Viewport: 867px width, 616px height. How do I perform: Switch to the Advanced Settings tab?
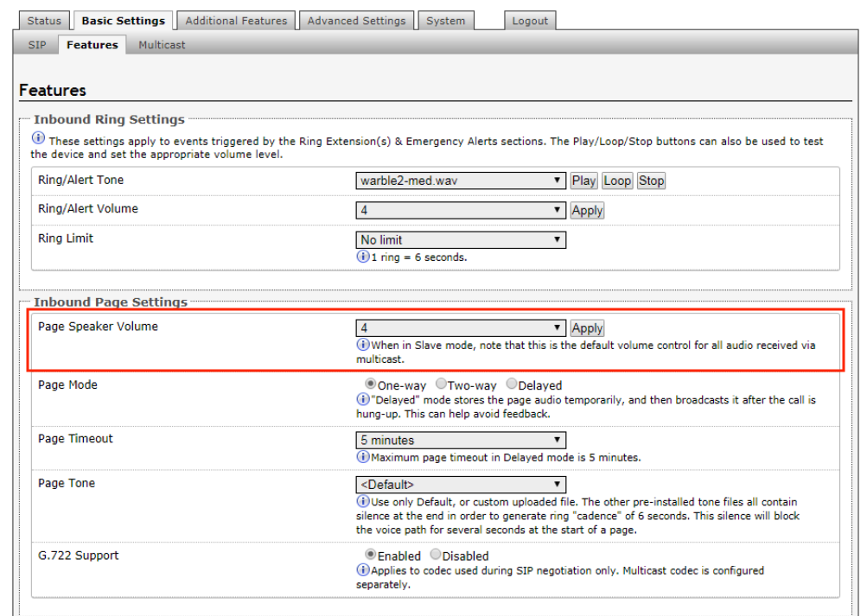356,21
